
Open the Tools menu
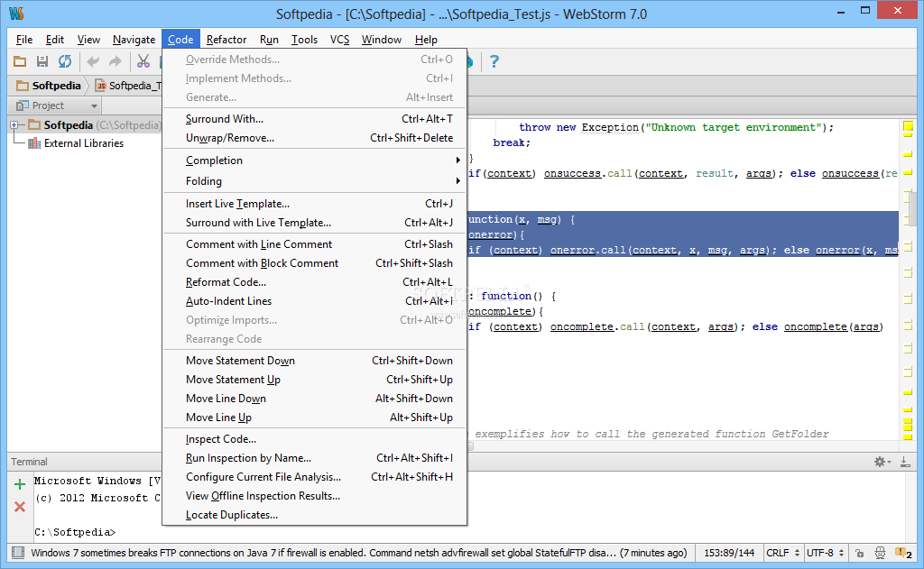point(304,40)
